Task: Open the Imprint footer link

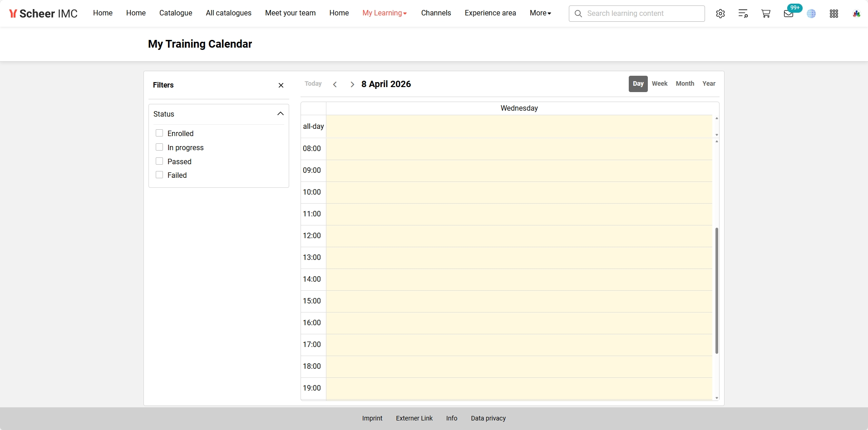Action: [372, 418]
